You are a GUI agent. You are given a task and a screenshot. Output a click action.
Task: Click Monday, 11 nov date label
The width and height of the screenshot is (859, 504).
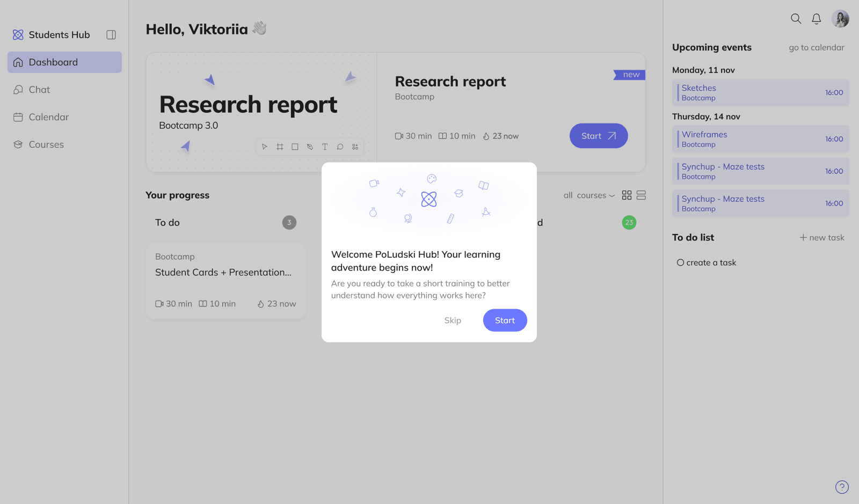[703, 70]
